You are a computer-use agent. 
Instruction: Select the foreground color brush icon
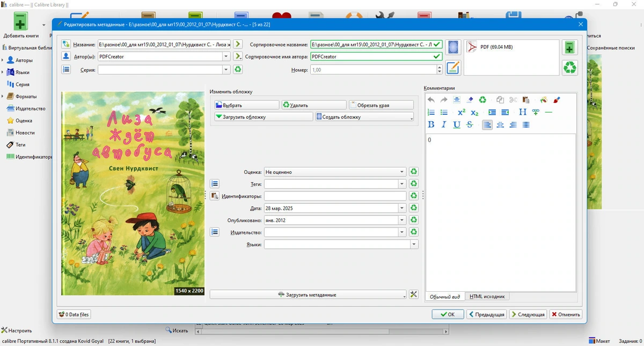click(557, 100)
